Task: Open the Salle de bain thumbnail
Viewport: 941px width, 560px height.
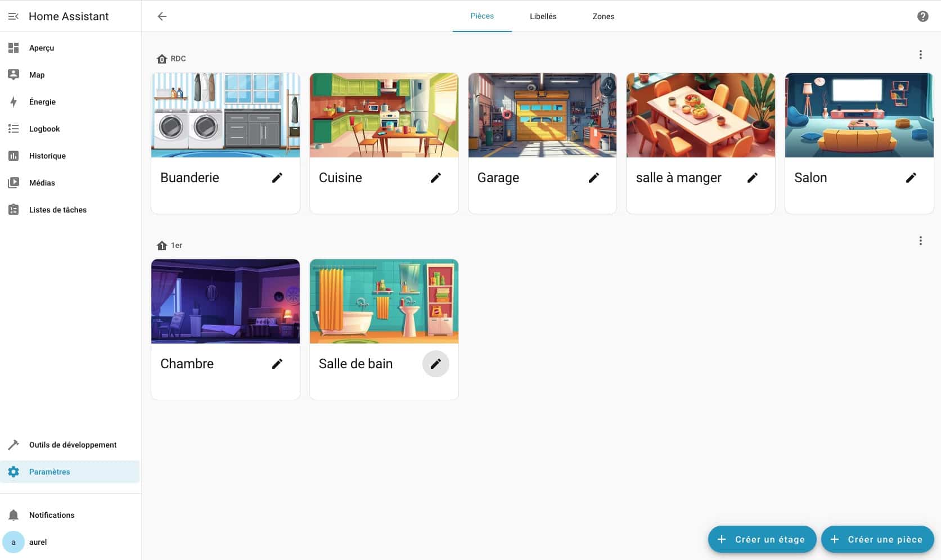Action: (384, 301)
